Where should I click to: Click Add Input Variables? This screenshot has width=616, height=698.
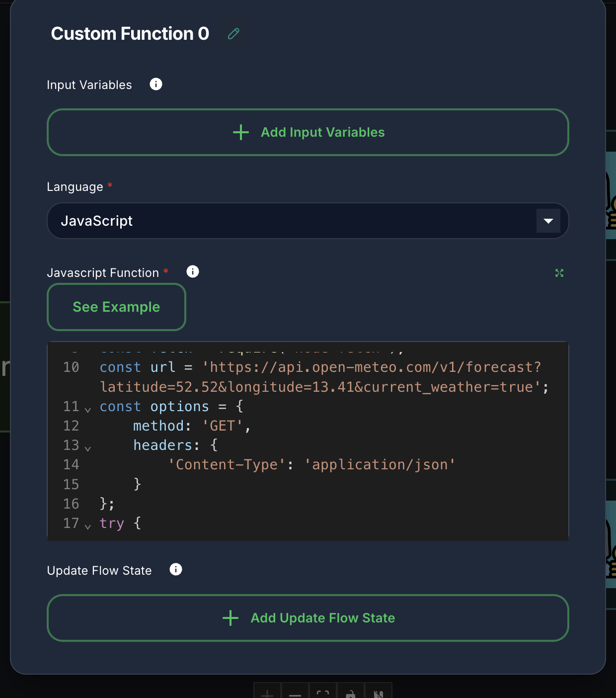click(308, 132)
